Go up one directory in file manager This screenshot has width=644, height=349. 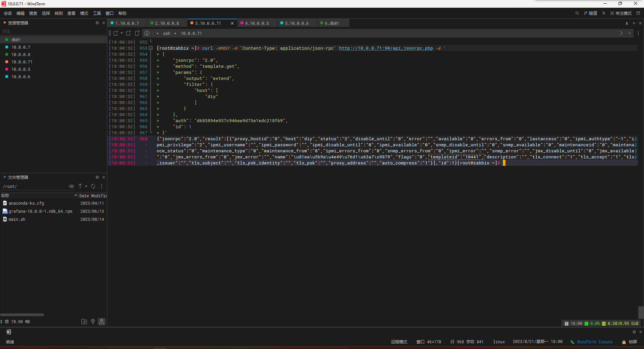(x=80, y=186)
